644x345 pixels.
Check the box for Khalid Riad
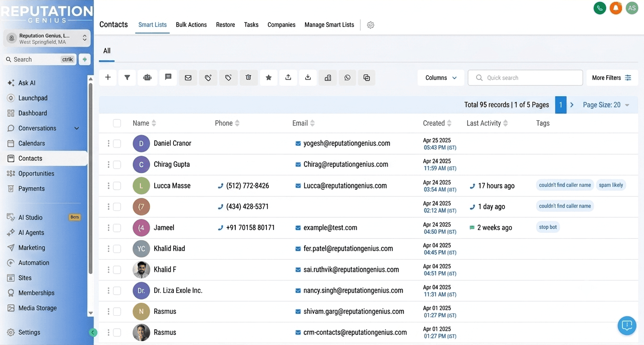pos(117,249)
